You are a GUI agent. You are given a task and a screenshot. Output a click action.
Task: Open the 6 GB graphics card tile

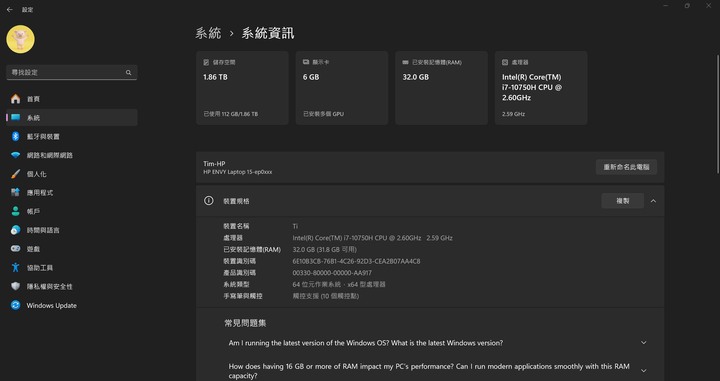coord(342,88)
